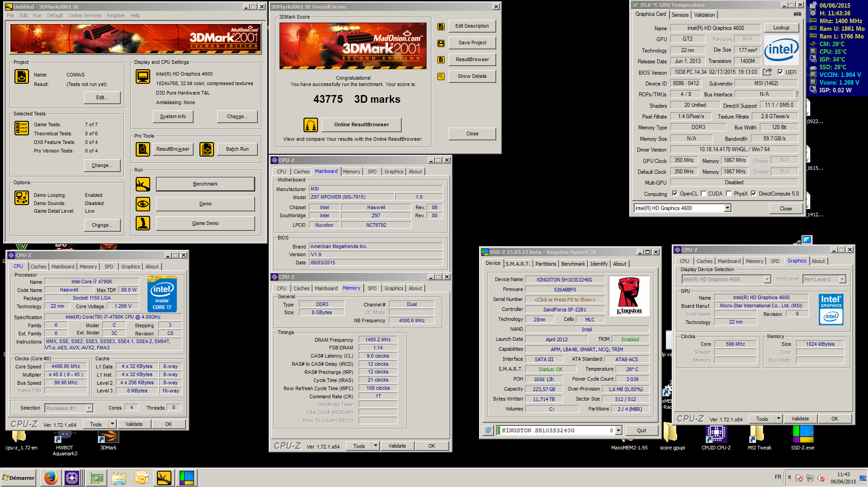Open the Caches tab in the CPU-Z CPU window

(38, 267)
